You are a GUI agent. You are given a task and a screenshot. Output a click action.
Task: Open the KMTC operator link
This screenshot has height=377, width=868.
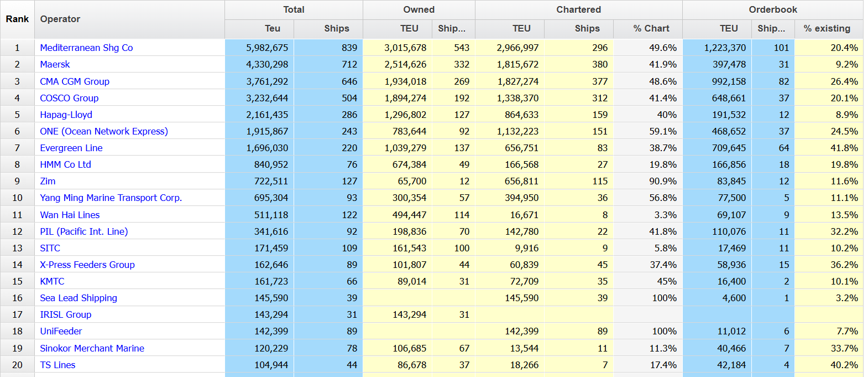click(52, 281)
